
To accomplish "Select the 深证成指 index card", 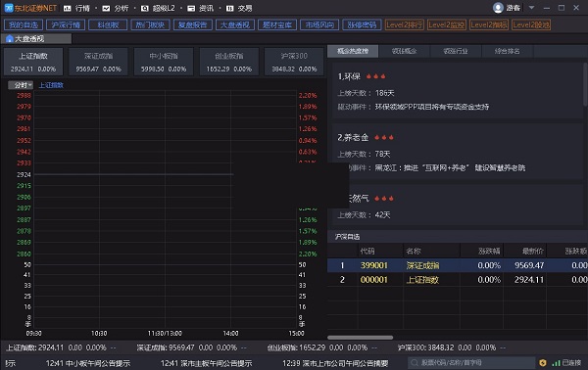I will (98, 62).
